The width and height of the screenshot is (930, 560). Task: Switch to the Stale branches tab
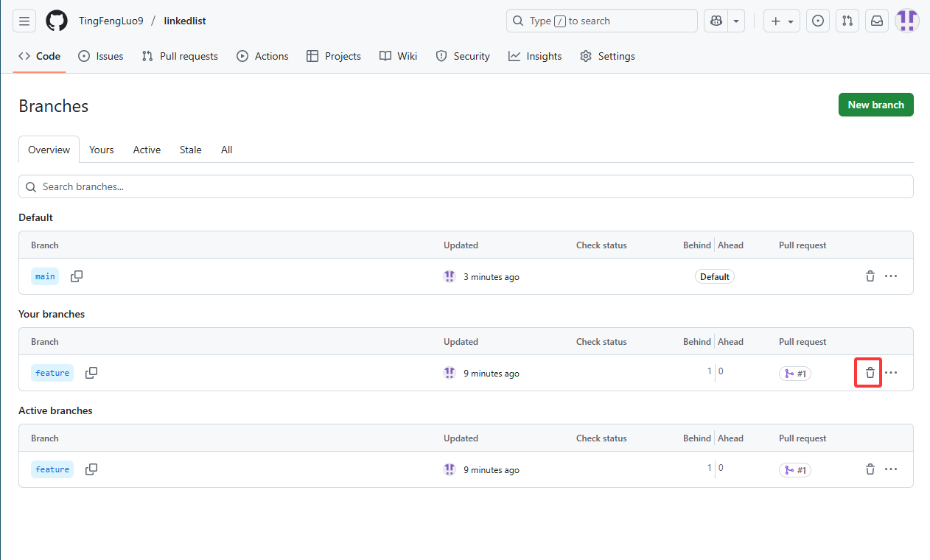click(x=190, y=150)
